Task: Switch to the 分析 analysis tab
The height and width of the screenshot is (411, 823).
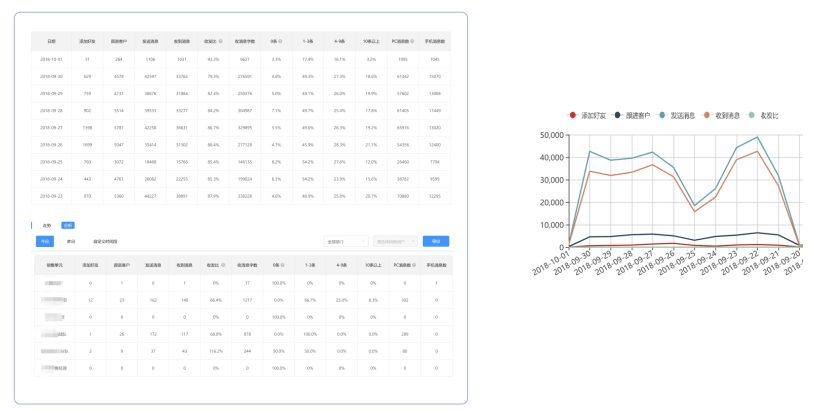Action: tap(68, 225)
